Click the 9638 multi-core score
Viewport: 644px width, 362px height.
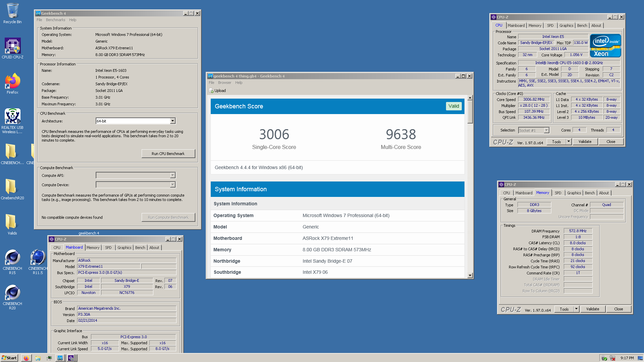[401, 134]
